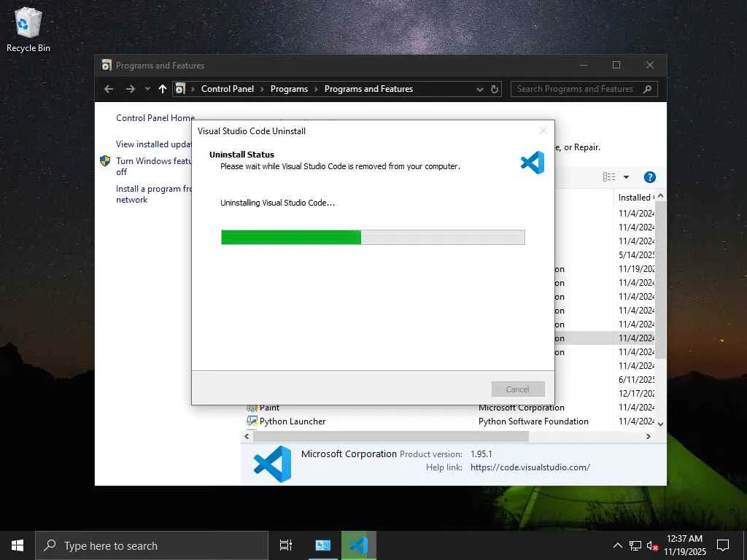Open recent locations dropdown arrow
The width and height of the screenshot is (747, 560).
click(147, 89)
